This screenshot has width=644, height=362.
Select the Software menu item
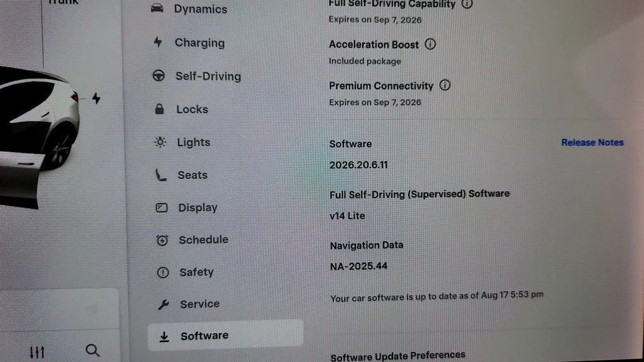226,336
